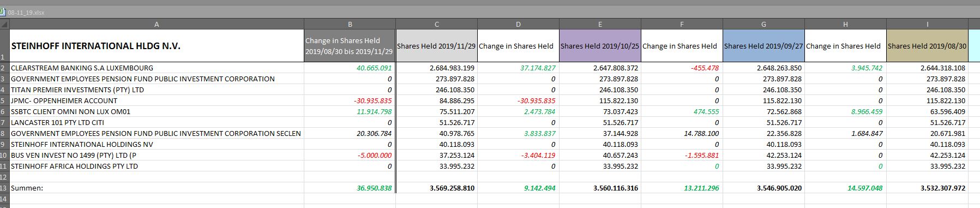
Task: Click bold total 3.569.258.810
Action: coord(452,188)
